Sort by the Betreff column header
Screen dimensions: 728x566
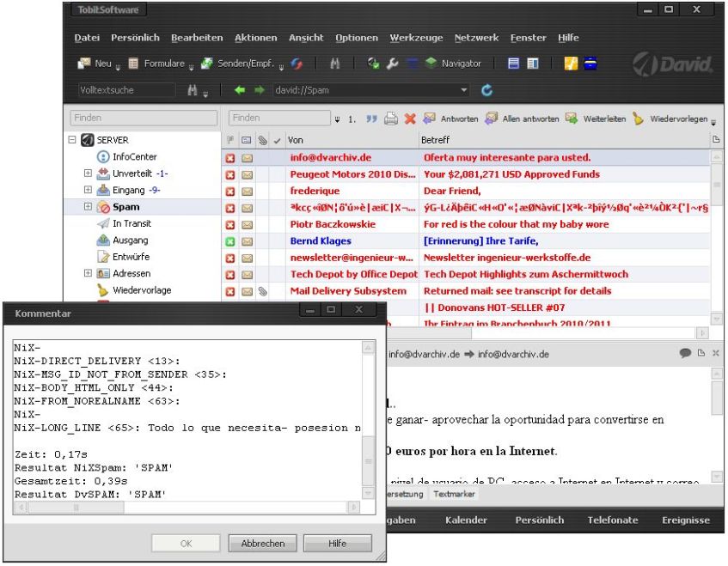point(564,140)
